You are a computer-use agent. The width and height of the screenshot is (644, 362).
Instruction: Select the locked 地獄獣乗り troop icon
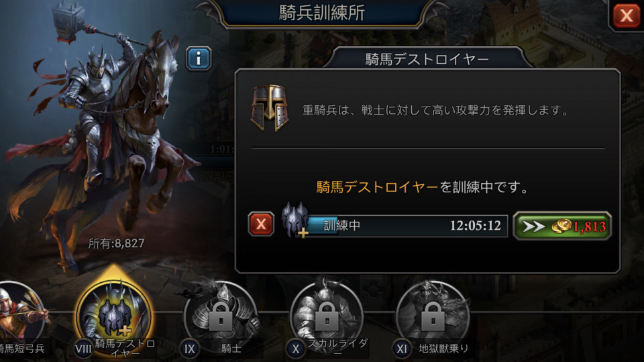[x=433, y=316]
